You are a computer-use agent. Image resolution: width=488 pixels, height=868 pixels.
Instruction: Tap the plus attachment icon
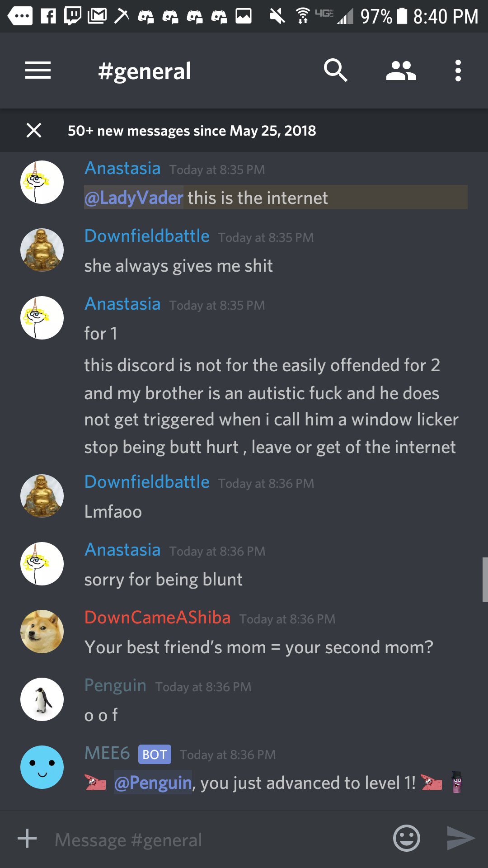(27, 838)
